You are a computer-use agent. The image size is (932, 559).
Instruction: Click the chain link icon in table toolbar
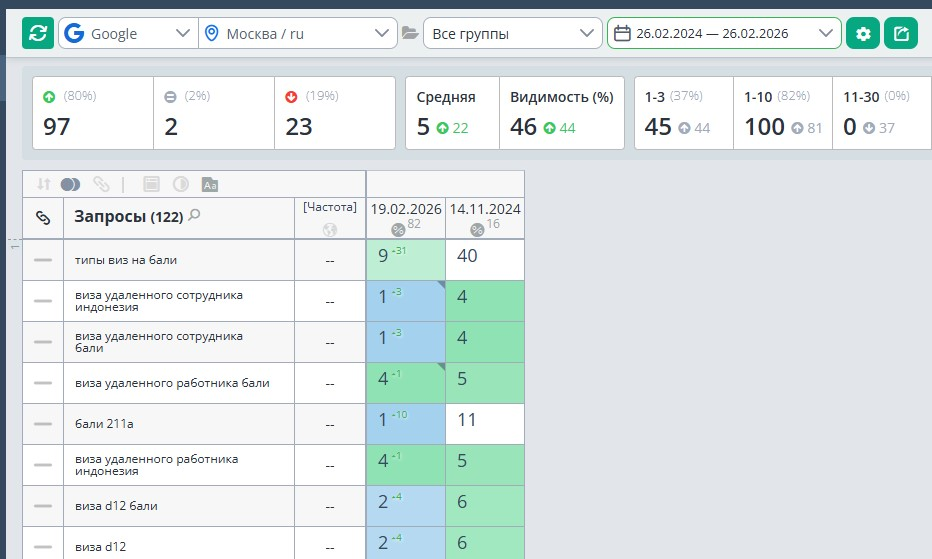coord(101,184)
